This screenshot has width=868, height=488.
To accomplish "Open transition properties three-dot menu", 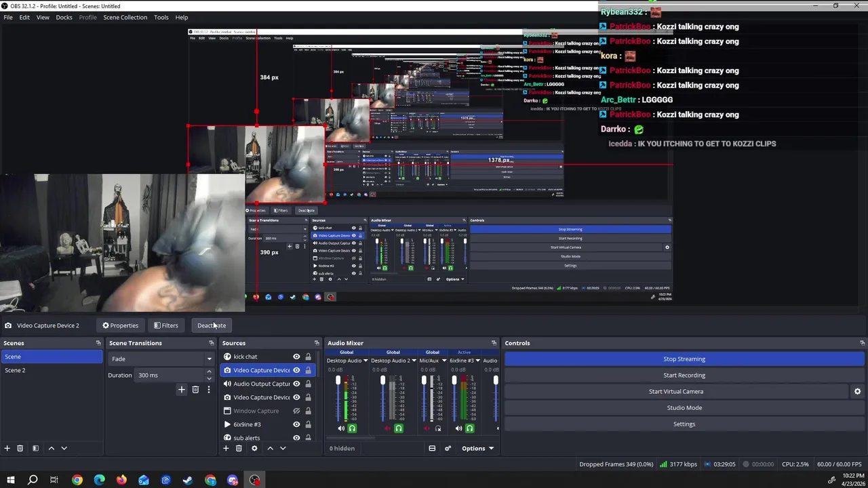I will tap(208, 390).
